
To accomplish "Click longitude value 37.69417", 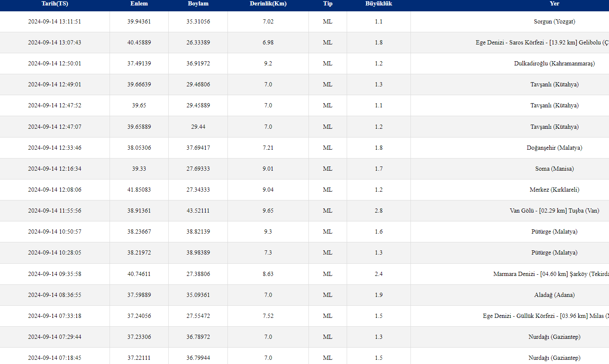I will click(x=198, y=148).
